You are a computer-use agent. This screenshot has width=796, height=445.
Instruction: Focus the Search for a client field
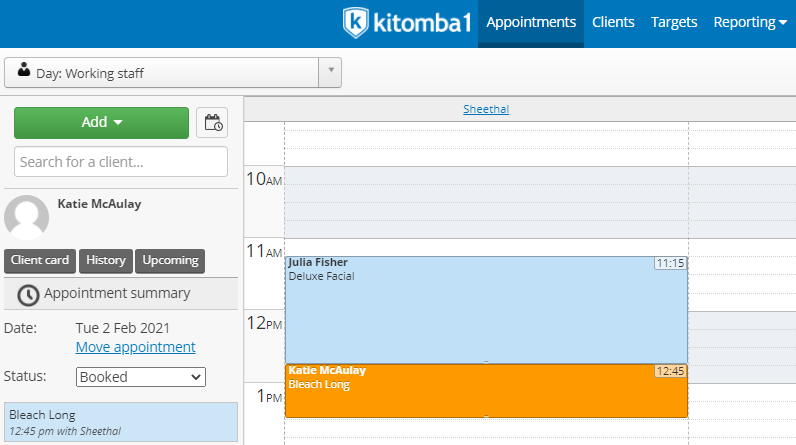pyautogui.click(x=121, y=162)
